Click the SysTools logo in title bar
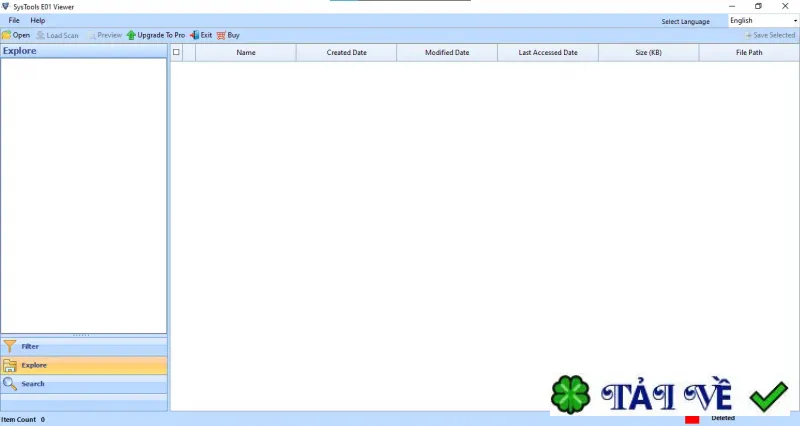Image resolution: width=800 pixels, height=426 pixels. coord(6,7)
